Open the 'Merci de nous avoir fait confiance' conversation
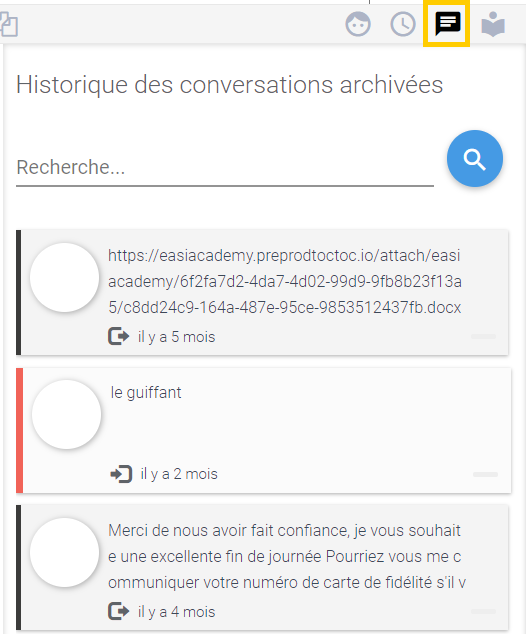The width and height of the screenshot is (526, 634). (262, 568)
